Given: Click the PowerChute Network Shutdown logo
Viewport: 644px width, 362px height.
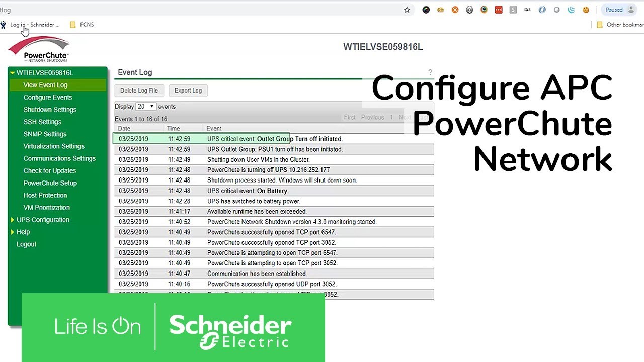Looking at the screenshot, I should [39, 49].
